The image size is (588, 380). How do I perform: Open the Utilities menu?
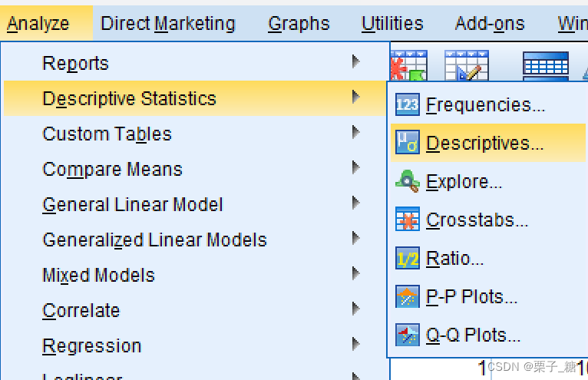coord(392,24)
